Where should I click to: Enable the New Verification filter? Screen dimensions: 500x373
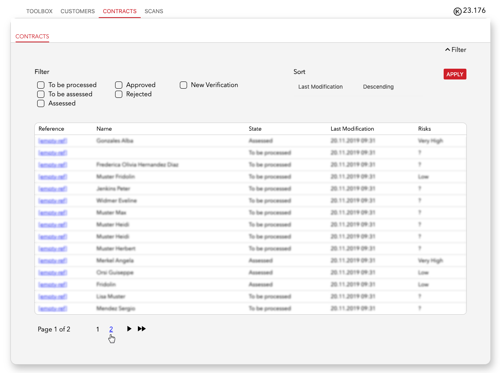click(183, 85)
